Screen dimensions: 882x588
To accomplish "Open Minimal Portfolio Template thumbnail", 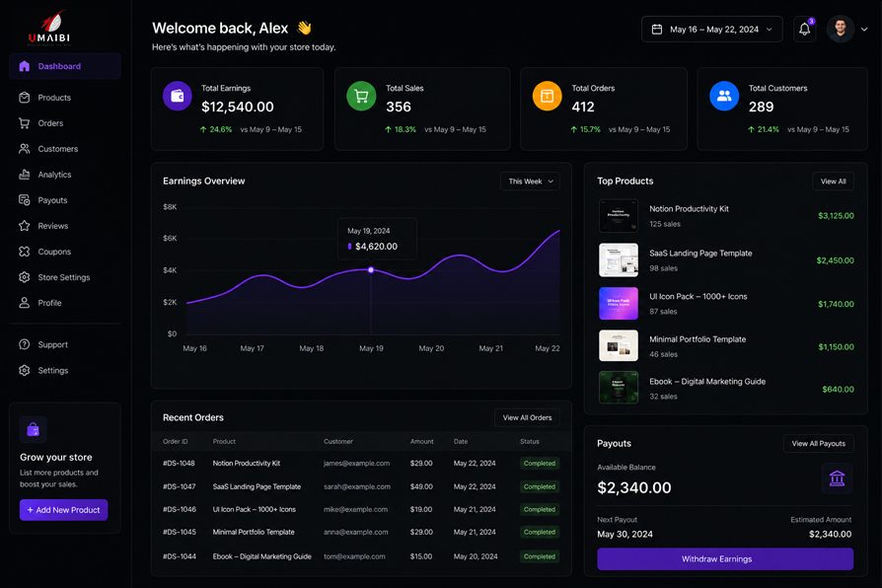I will click(x=619, y=345).
